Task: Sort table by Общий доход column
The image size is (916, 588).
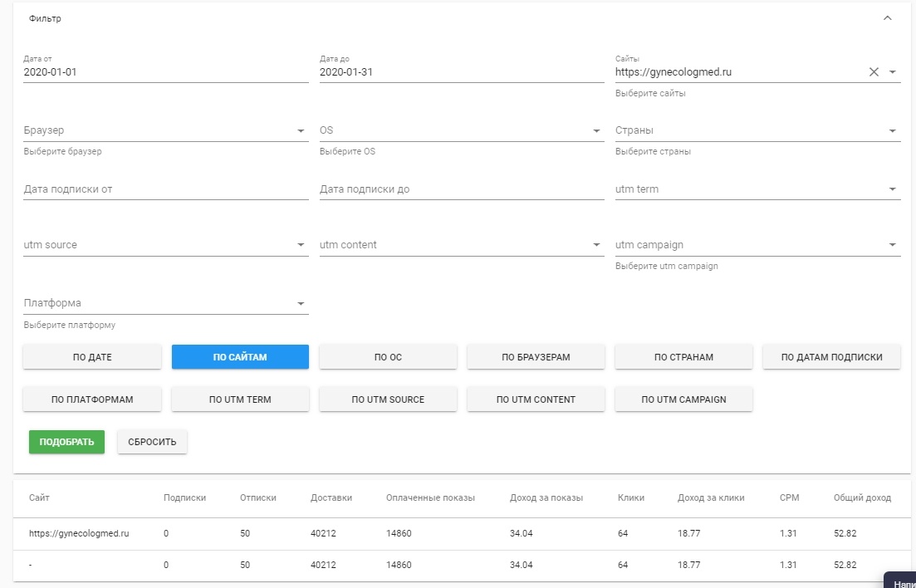Action: click(x=862, y=497)
